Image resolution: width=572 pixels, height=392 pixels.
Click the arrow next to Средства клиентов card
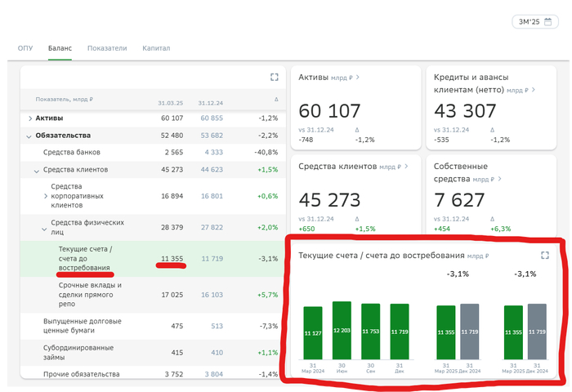407,166
